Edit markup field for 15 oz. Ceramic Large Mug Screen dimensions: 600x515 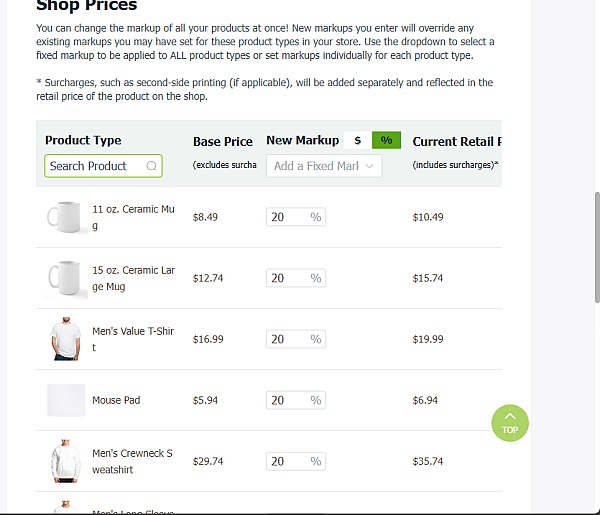point(296,278)
